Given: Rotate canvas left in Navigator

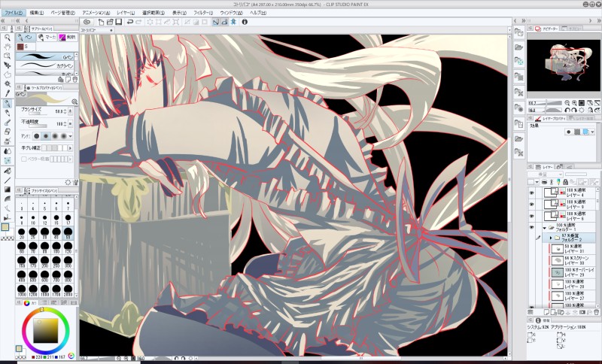Looking at the screenshot, I should point(567,110).
